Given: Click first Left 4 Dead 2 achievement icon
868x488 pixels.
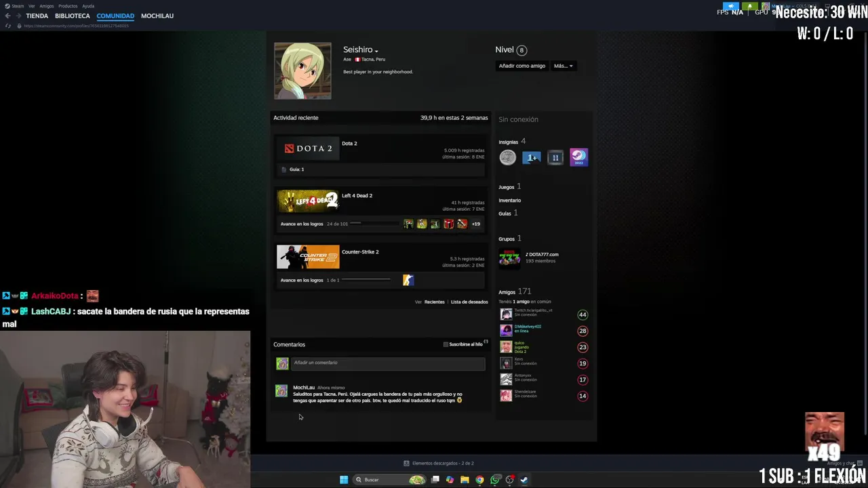Looking at the screenshot, I should (x=408, y=224).
